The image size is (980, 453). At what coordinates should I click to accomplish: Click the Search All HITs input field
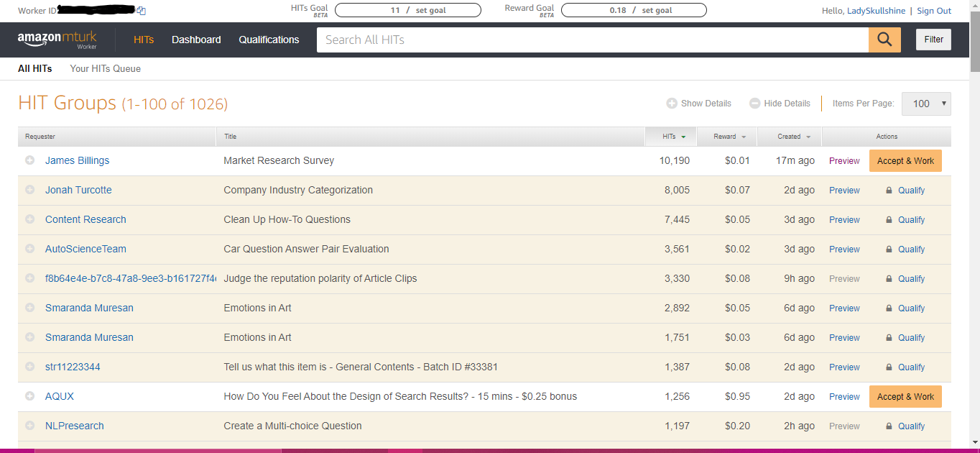pyautogui.click(x=592, y=40)
